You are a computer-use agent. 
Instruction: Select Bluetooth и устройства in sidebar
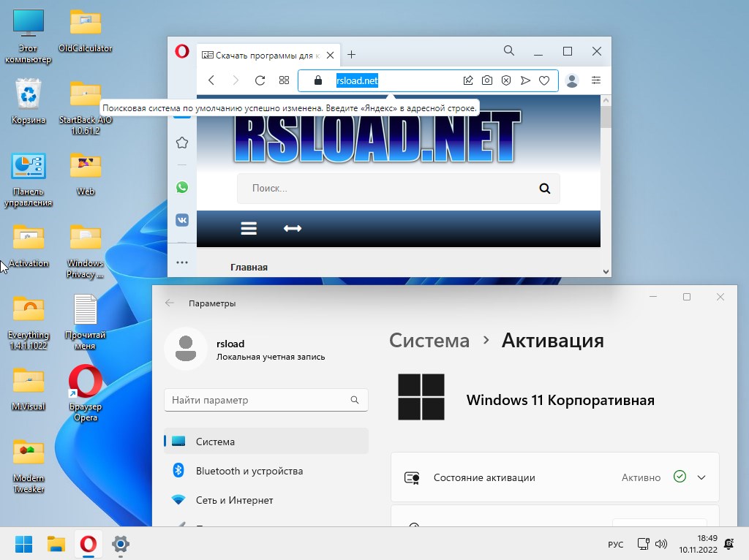pyautogui.click(x=266, y=471)
